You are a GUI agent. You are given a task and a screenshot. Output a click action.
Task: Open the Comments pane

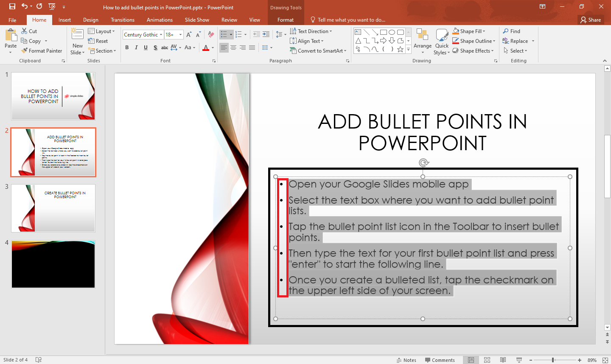click(x=441, y=360)
